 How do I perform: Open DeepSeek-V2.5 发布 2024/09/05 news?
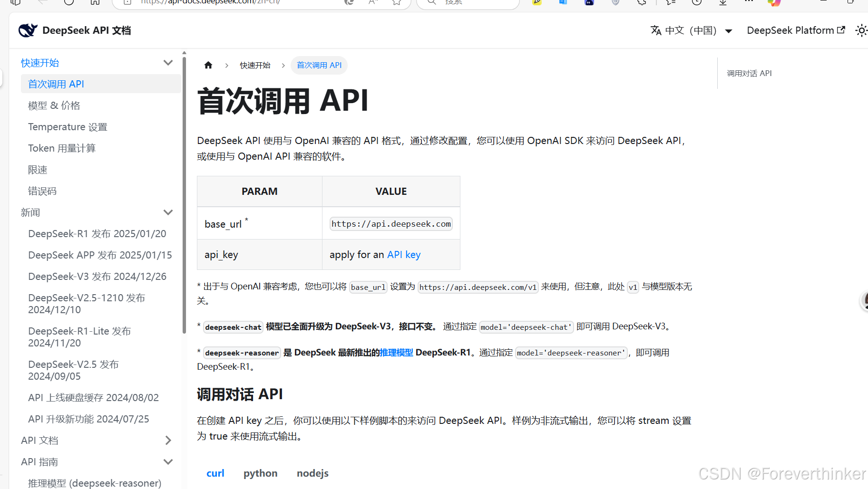tap(73, 370)
